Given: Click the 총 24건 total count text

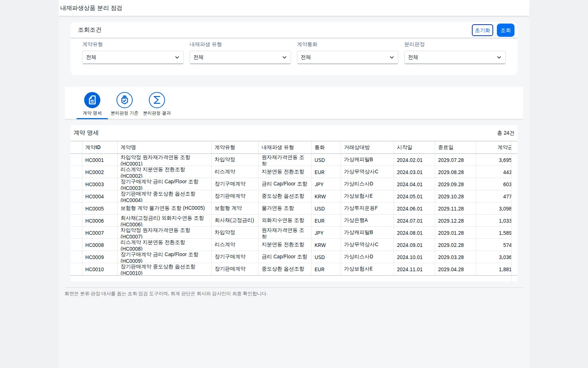Looking at the screenshot, I should (506, 133).
